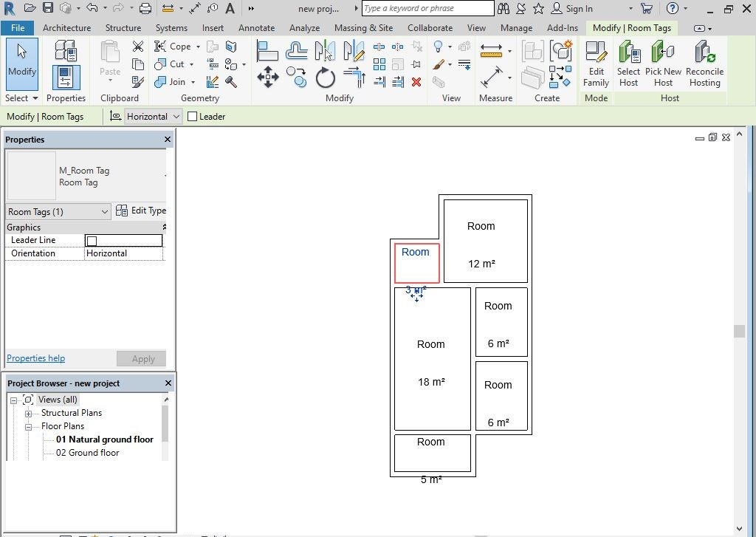This screenshot has height=537, width=756.
Task: Tick the Leader Line checkbox in Properties
Action: [92, 240]
